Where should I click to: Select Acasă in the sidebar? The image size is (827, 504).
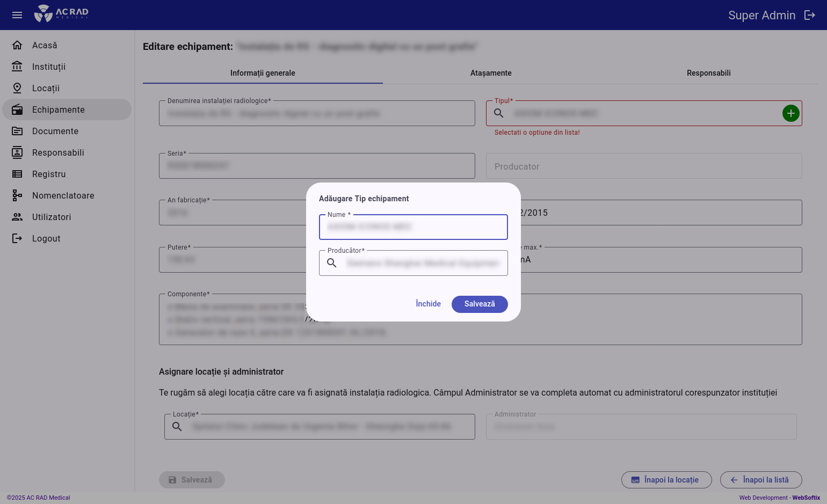coord(45,45)
